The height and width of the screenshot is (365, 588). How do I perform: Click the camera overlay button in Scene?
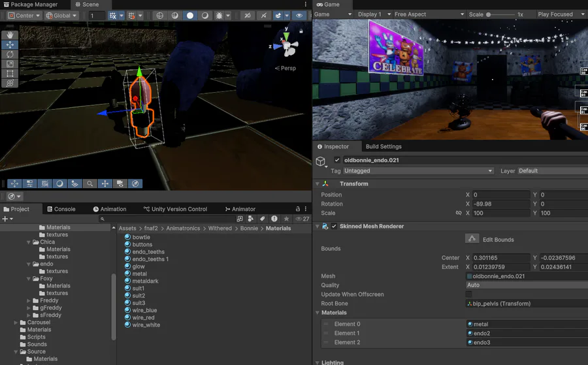pos(120,183)
